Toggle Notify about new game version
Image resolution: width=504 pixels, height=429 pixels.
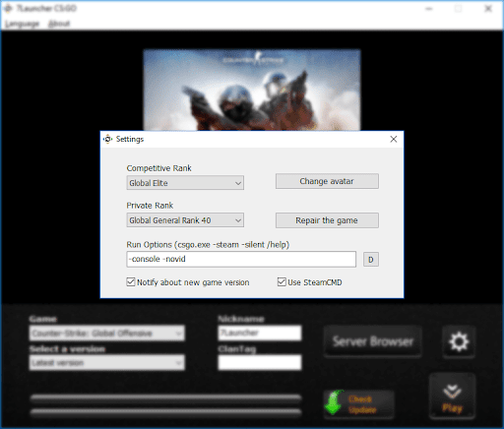[x=131, y=282]
